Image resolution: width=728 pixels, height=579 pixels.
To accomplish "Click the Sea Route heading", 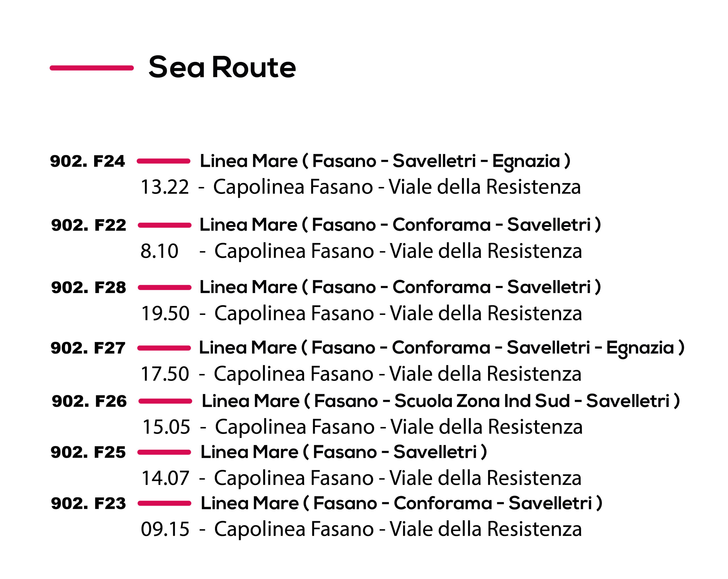I will point(222,67).
